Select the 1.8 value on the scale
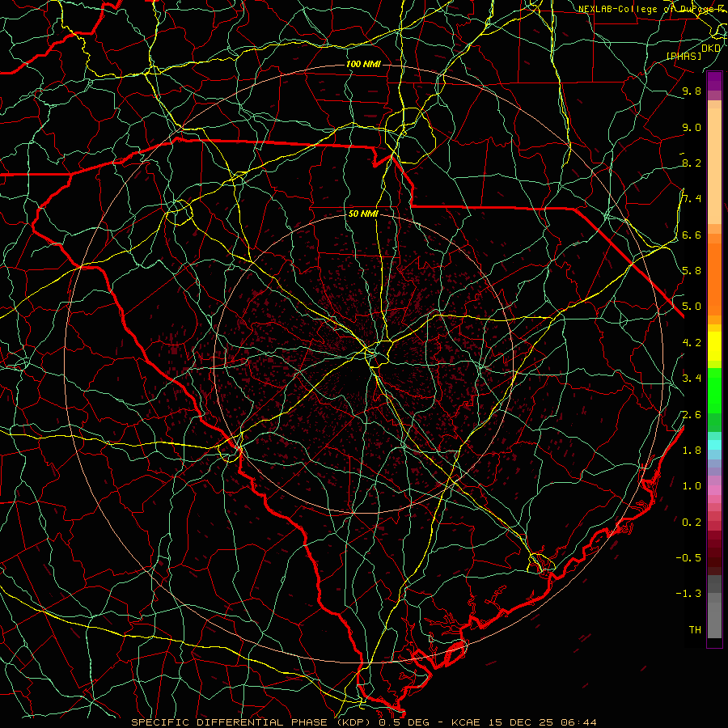The height and width of the screenshot is (728, 728). 692,451
